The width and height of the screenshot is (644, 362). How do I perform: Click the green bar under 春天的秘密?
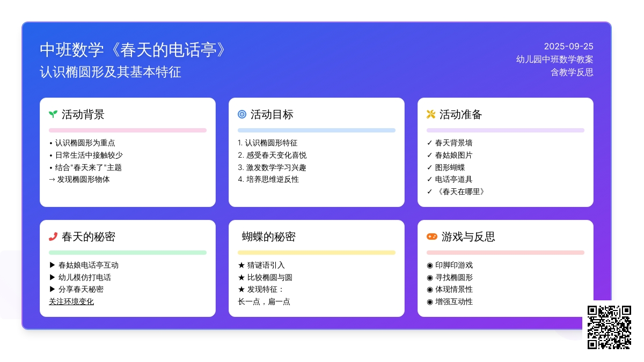point(128,253)
